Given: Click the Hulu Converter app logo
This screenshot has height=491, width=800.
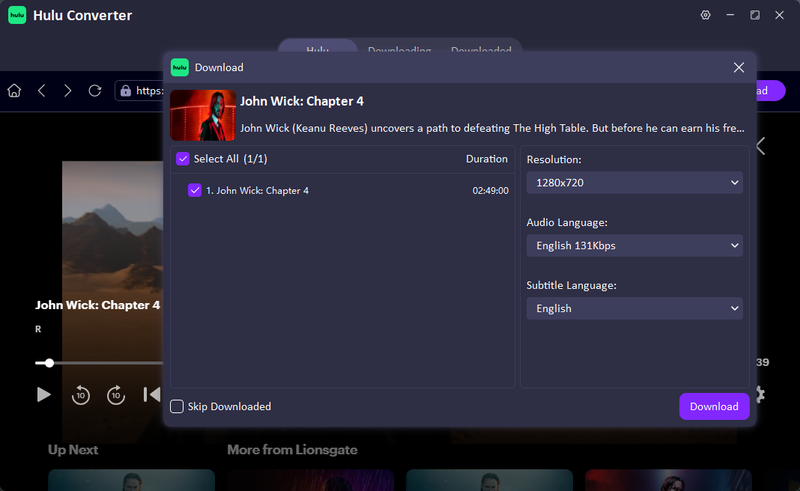Looking at the screenshot, I should pyautogui.click(x=17, y=15).
